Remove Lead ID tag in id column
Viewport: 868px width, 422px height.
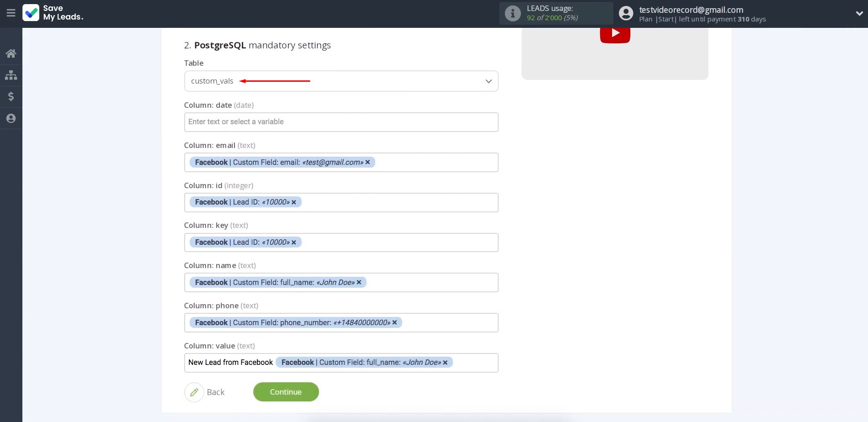click(294, 202)
